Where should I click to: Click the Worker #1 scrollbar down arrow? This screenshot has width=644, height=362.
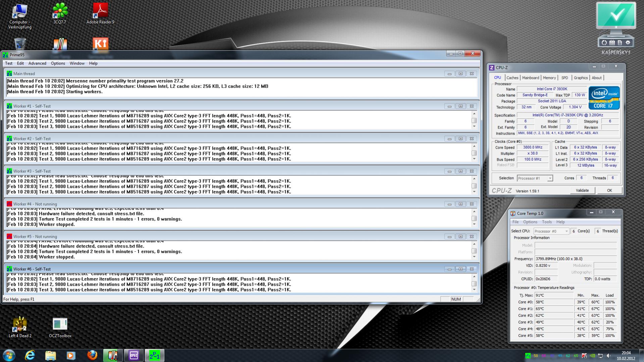tap(474, 126)
